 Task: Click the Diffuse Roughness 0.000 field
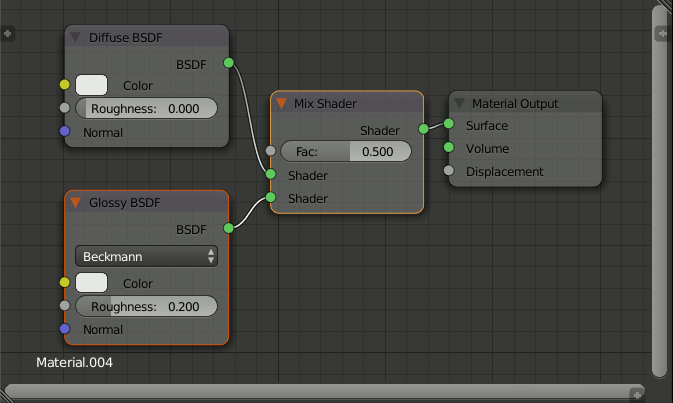(147, 109)
